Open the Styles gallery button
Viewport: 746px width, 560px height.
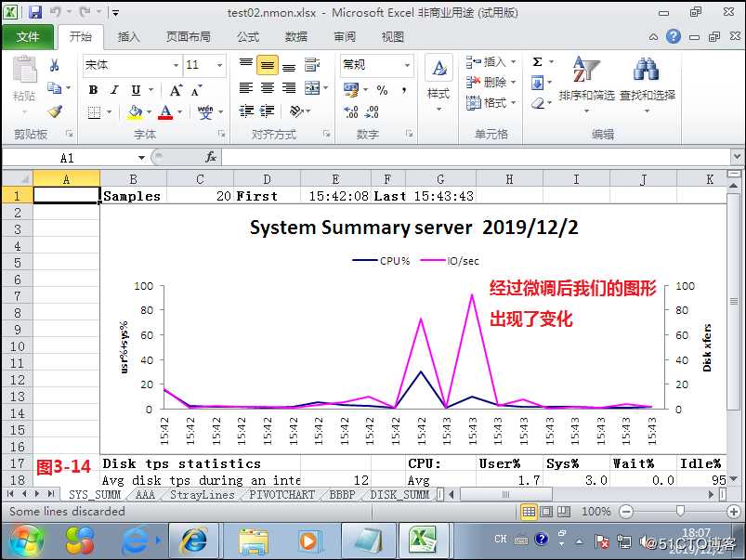pos(438,85)
